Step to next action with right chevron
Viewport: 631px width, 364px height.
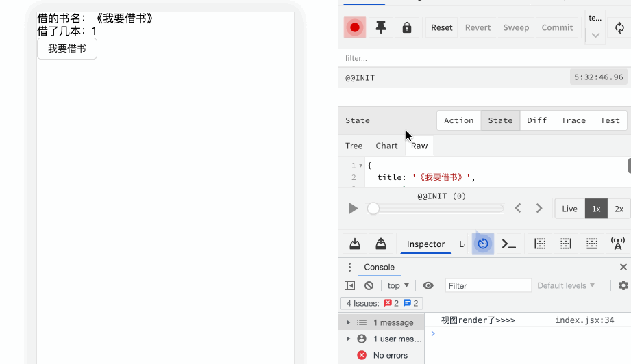pos(539,208)
